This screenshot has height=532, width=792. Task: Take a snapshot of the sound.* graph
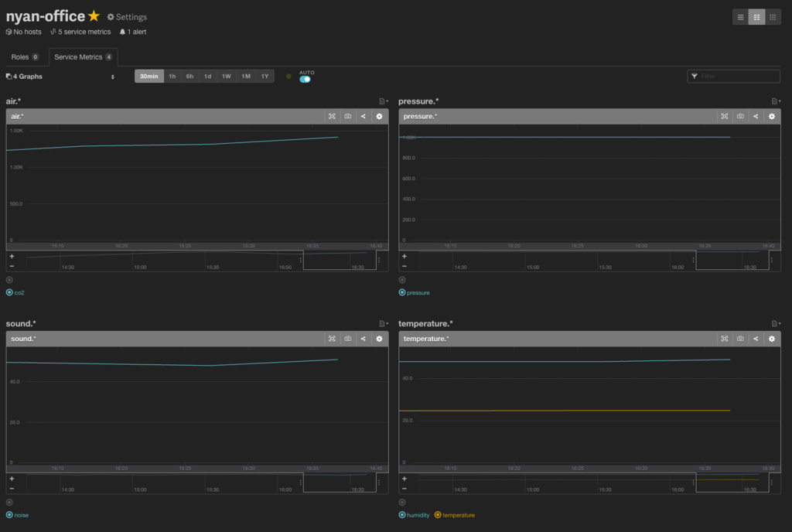point(347,339)
